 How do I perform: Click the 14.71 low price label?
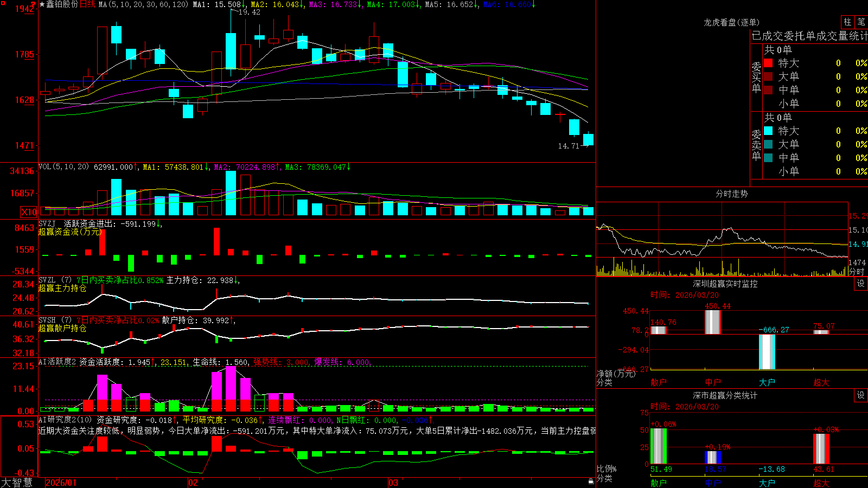tap(569, 146)
